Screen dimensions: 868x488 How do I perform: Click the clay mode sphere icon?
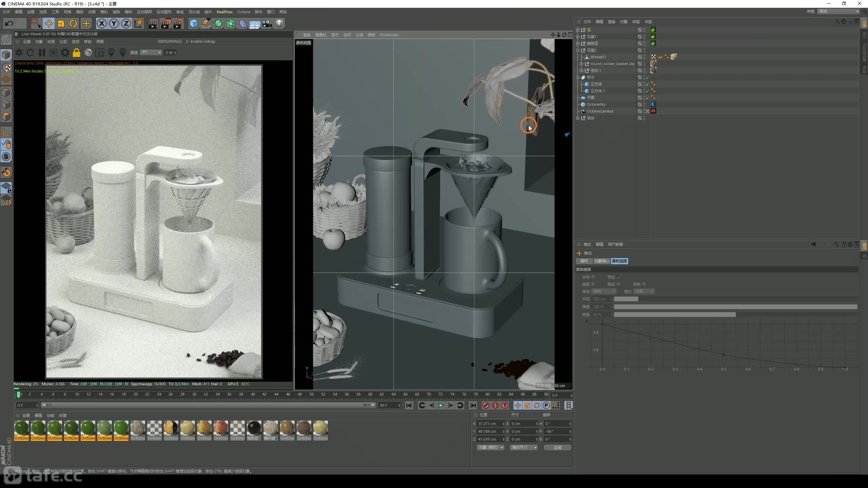(x=88, y=53)
